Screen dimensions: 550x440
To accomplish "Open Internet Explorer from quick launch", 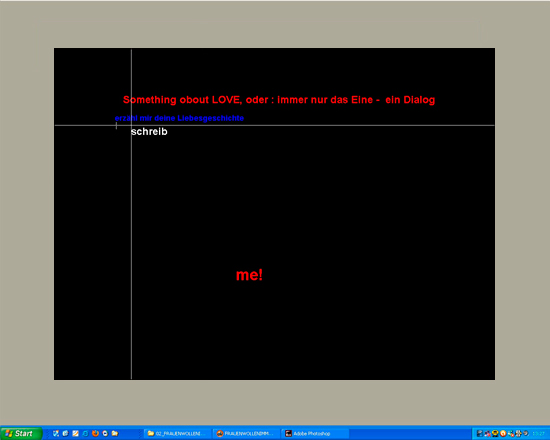I will click(x=65, y=434).
